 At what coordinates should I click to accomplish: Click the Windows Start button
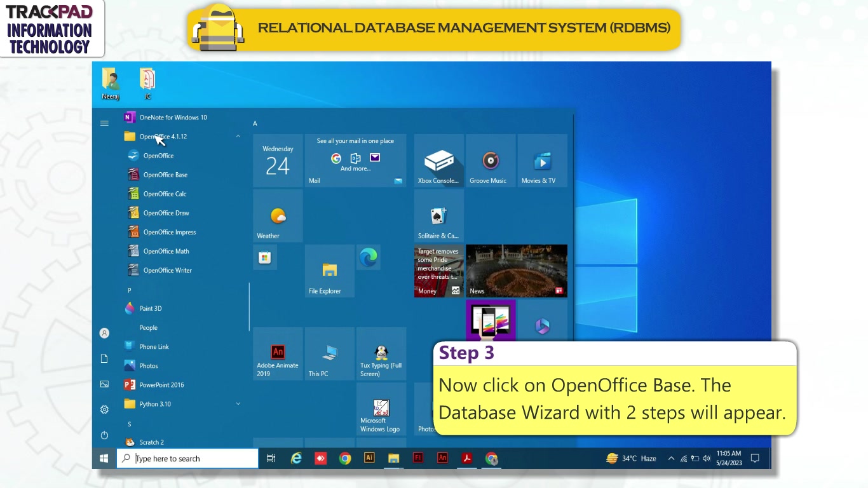click(104, 458)
